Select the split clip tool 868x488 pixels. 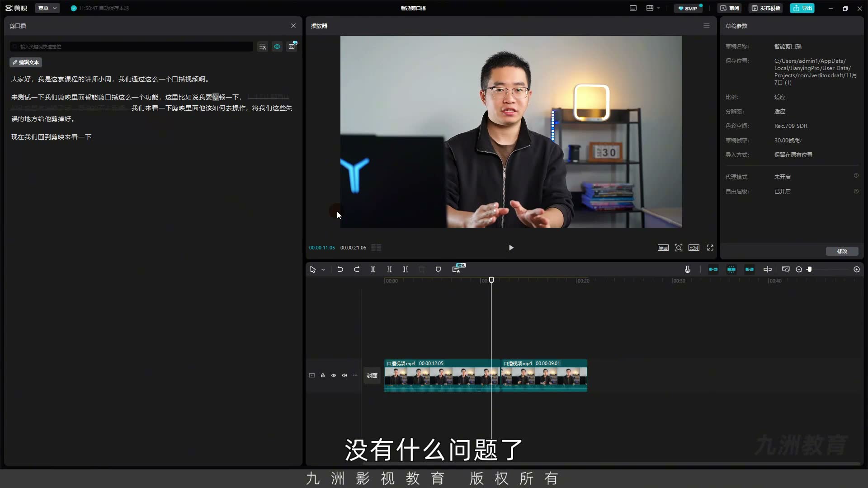pos(373,269)
